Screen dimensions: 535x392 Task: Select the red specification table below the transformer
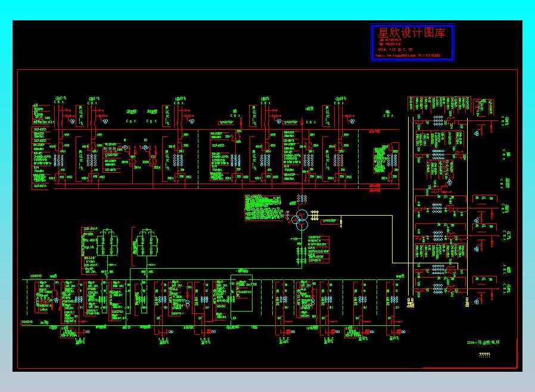pyautogui.click(x=318, y=249)
